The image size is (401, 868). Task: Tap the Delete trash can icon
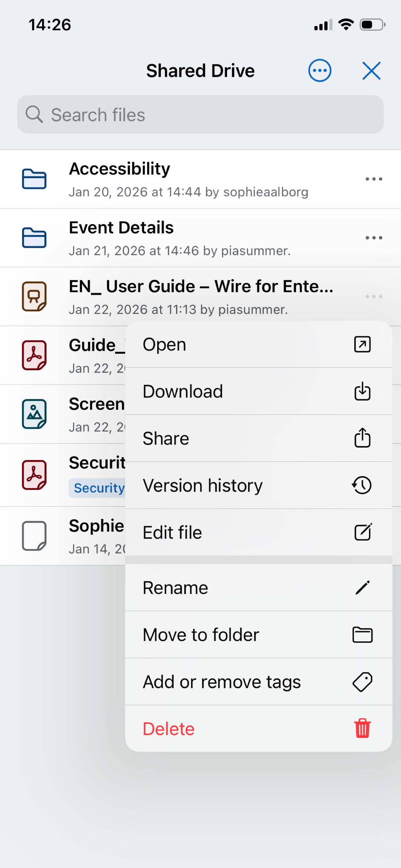pyautogui.click(x=362, y=729)
